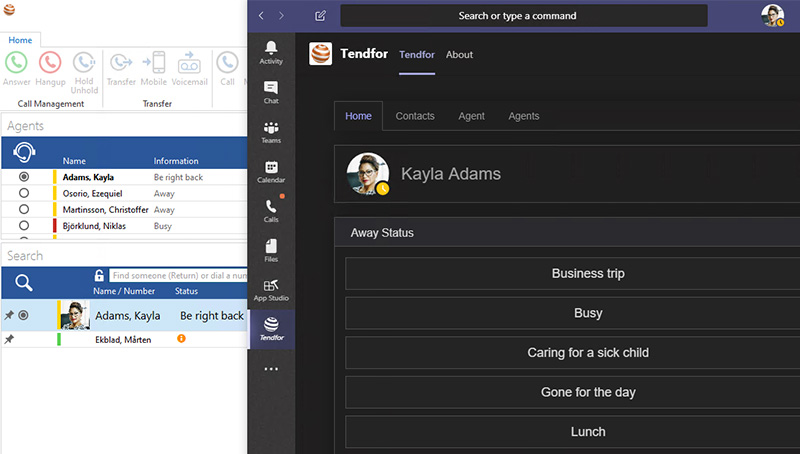Open Chat in Teams sidebar
This screenshot has width=800, height=454.
(x=271, y=92)
